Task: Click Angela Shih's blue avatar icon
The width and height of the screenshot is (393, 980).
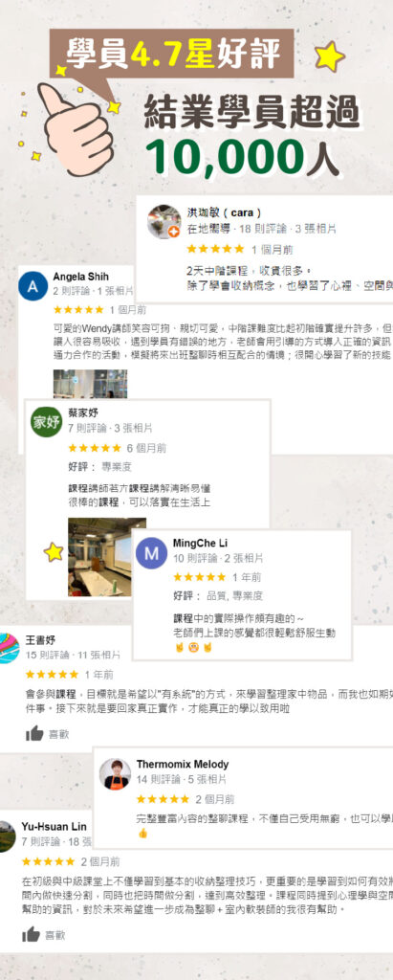Action: pyautogui.click(x=33, y=286)
